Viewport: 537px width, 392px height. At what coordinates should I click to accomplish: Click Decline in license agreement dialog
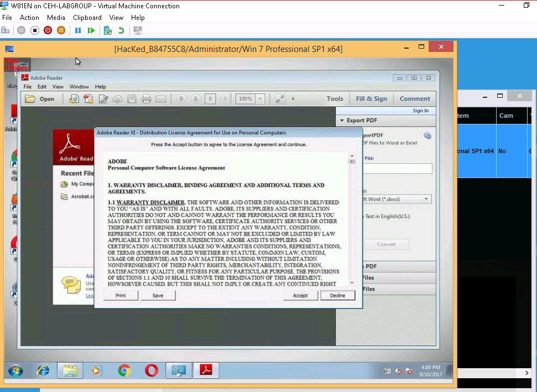click(x=338, y=295)
